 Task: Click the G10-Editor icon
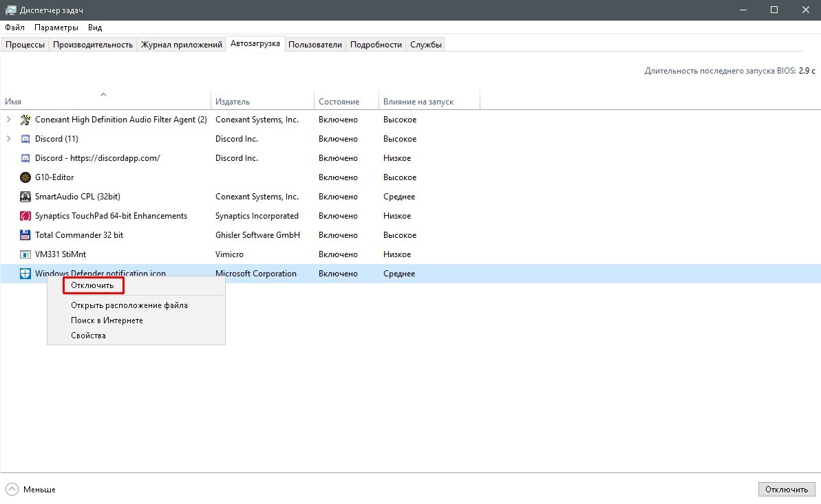point(25,177)
